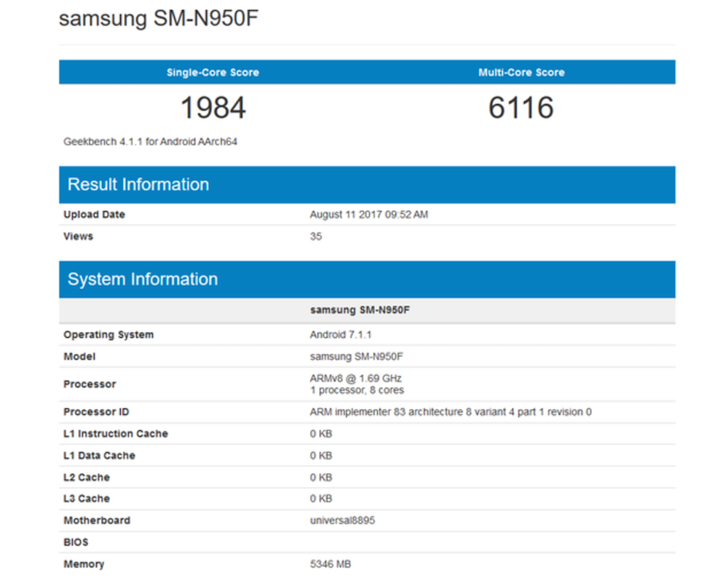Viewport: 728px width, 578px height.
Task: Click the Views count of 35
Action: [316, 236]
